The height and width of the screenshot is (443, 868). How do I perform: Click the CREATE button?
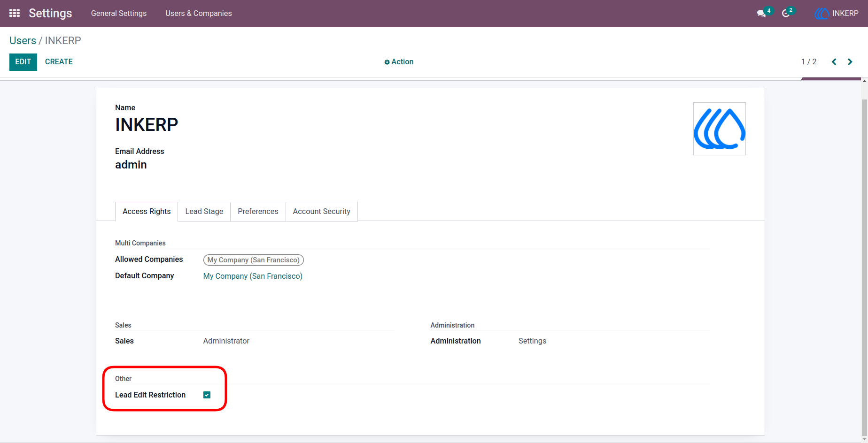(59, 62)
